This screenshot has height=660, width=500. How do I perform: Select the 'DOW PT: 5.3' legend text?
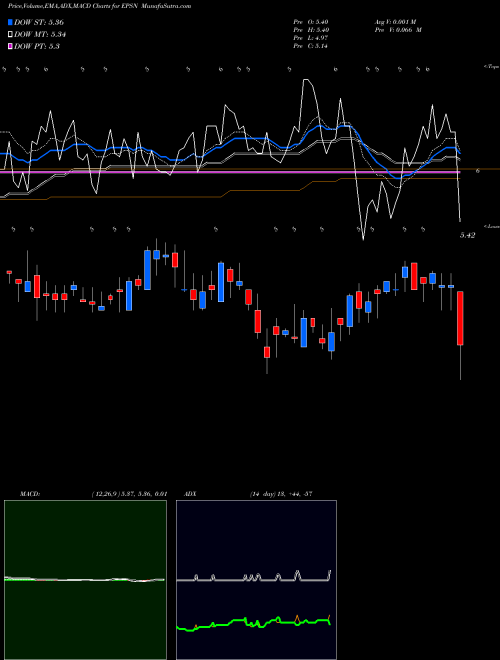[37, 46]
